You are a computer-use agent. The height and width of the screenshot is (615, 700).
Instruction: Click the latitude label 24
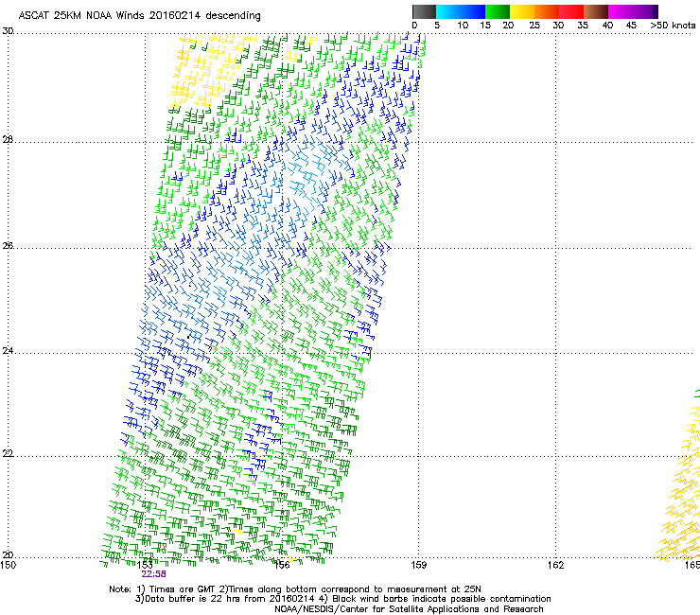pyautogui.click(x=8, y=351)
